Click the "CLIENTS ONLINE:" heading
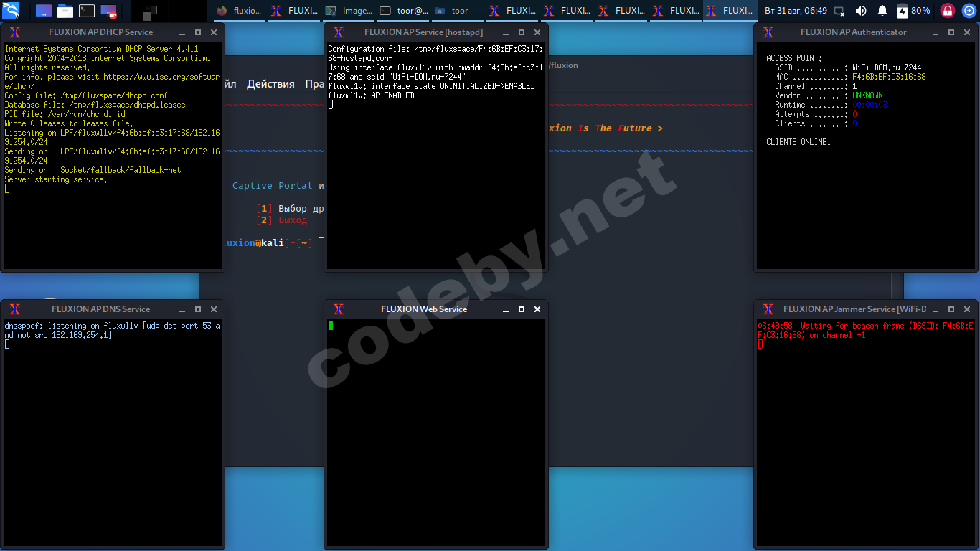This screenshot has height=551, width=980. point(798,142)
